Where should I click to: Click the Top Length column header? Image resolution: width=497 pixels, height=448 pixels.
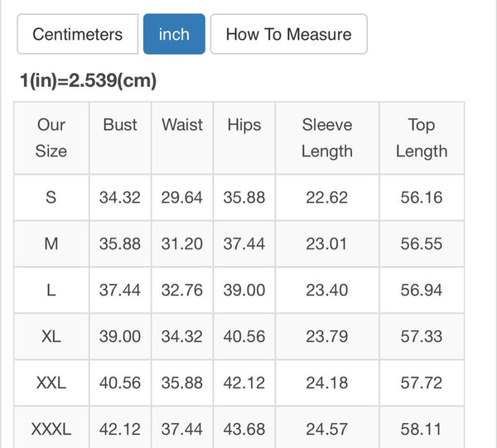(x=422, y=137)
